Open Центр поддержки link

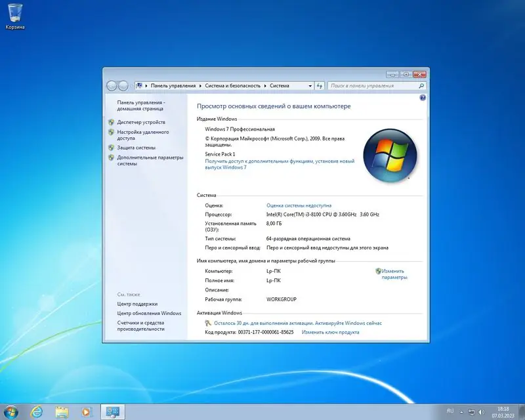pos(137,304)
